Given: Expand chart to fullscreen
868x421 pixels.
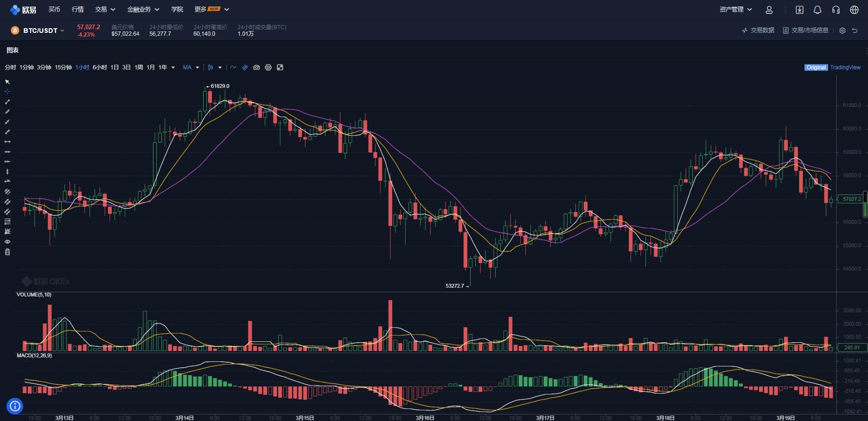Looking at the screenshot, I should pos(280,68).
